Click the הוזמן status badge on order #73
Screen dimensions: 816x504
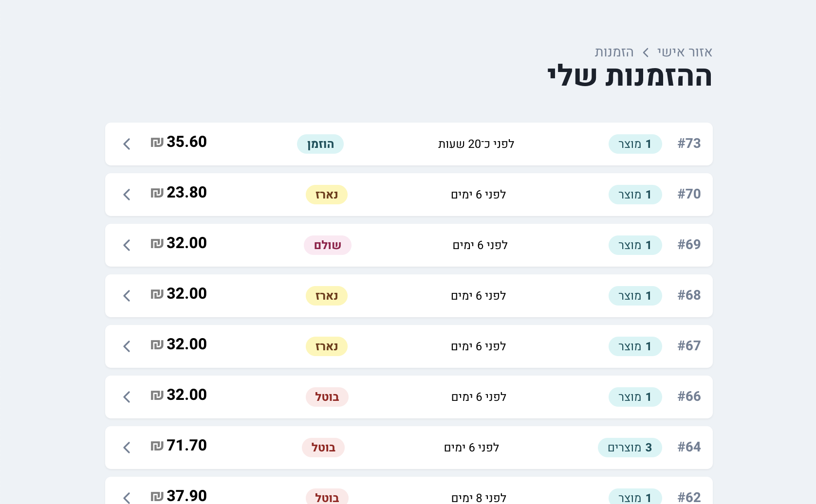320,144
